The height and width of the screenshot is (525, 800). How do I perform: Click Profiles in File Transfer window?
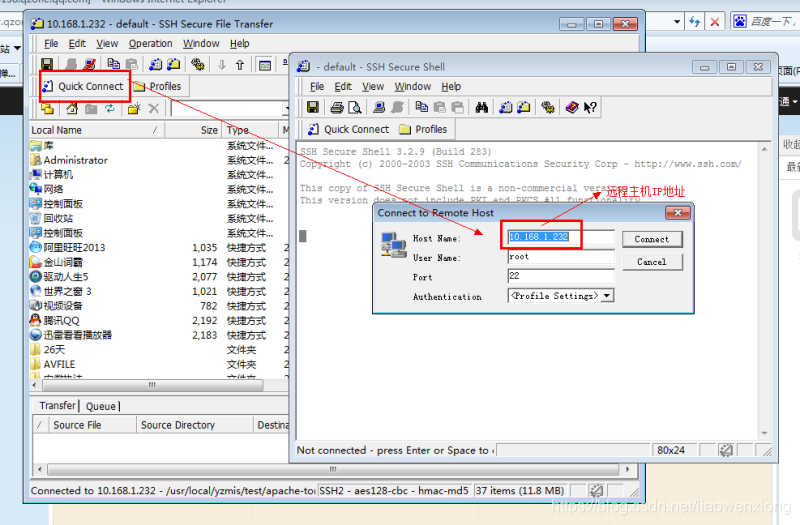(158, 86)
